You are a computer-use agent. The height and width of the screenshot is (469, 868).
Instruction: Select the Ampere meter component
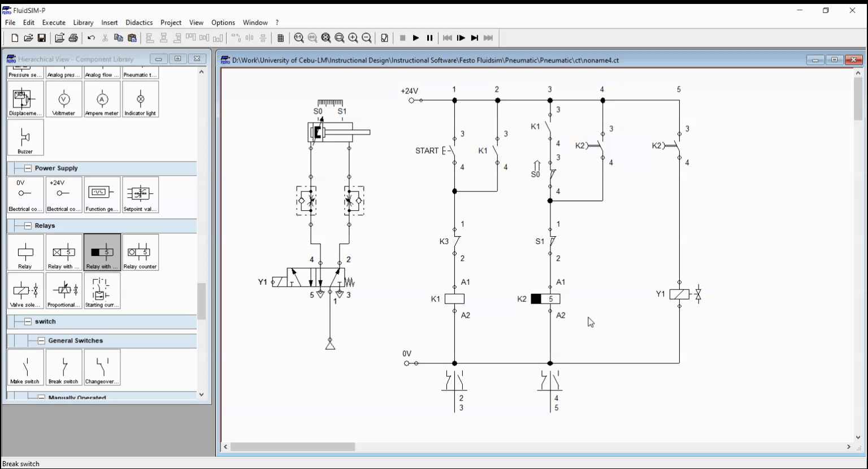102,99
